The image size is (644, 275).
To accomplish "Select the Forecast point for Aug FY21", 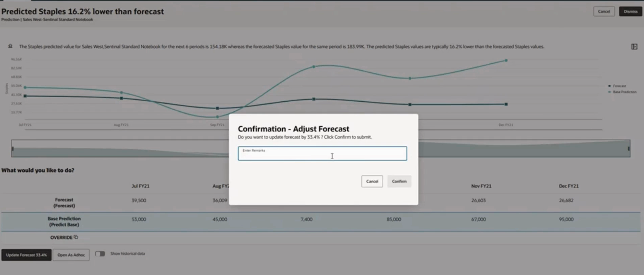I will click(x=121, y=98).
